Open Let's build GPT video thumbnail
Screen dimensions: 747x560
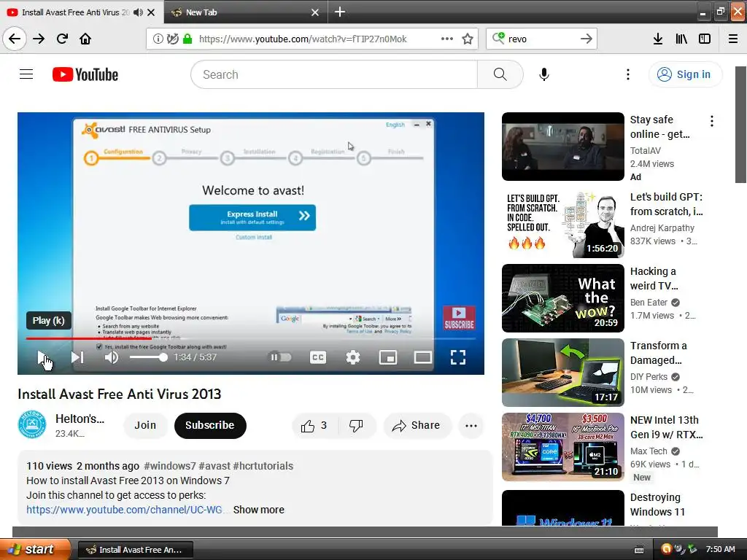click(562, 224)
